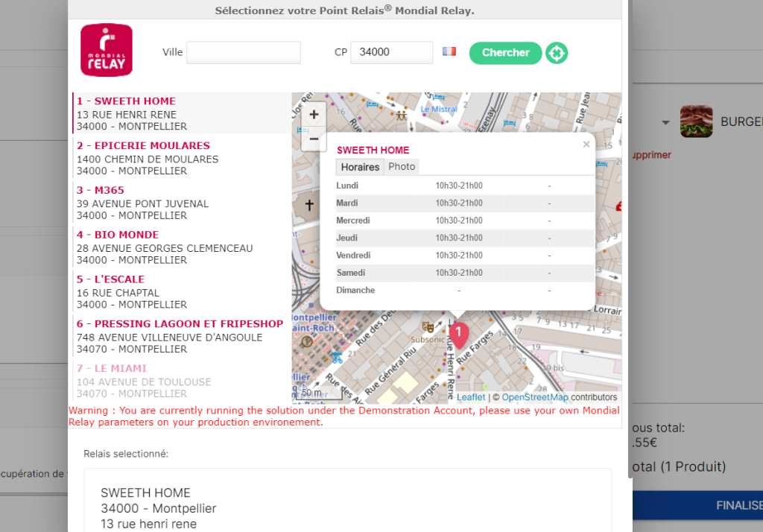Click the burger product thumbnail

pos(697,121)
